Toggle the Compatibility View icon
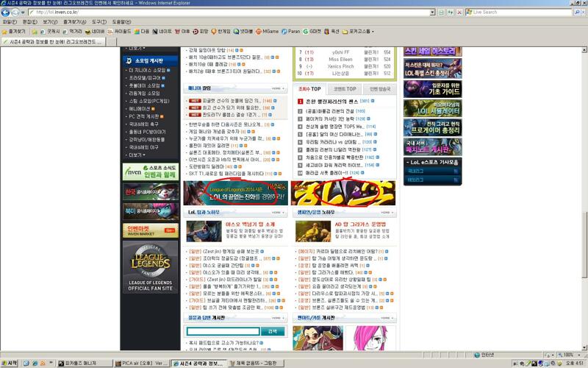Viewport: 588px width, 368px height. click(x=442, y=13)
